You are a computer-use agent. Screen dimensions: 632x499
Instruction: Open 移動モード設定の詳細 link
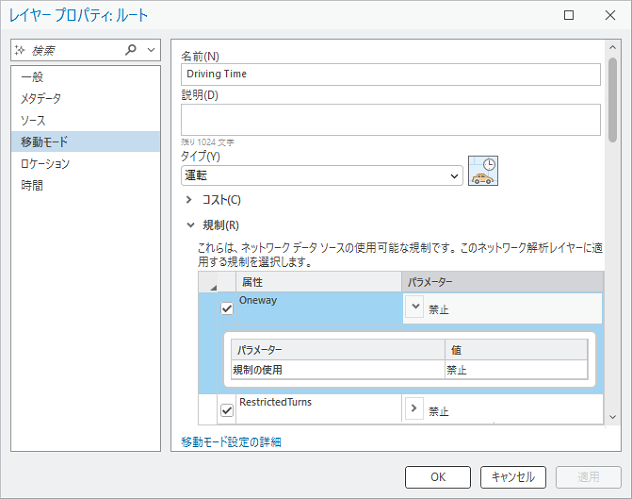231,441
